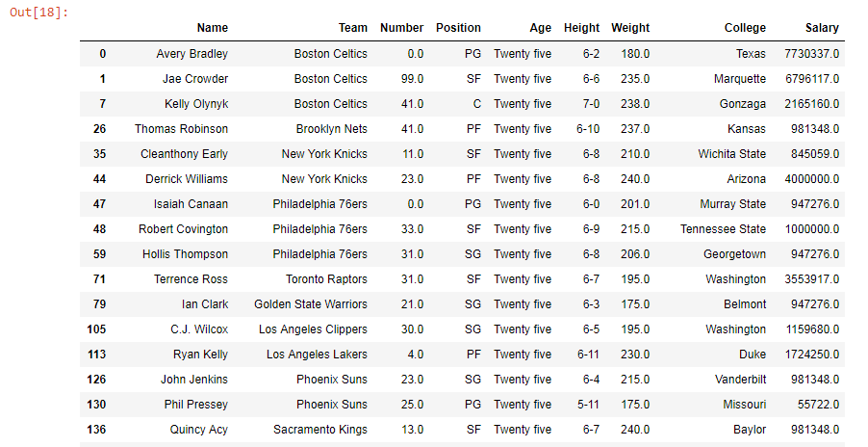Click the Toronto Raptors team cell
This screenshot has height=447, width=868.
point(324,279)
